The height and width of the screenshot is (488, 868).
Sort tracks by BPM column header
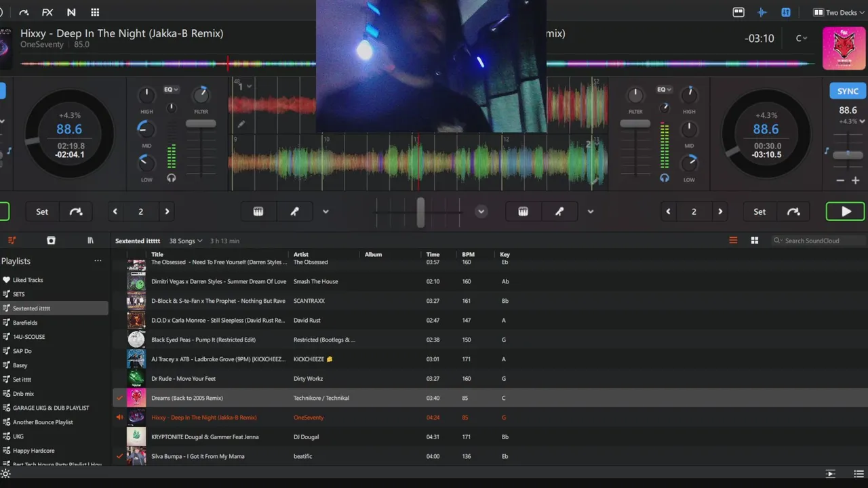click(468, 254)
